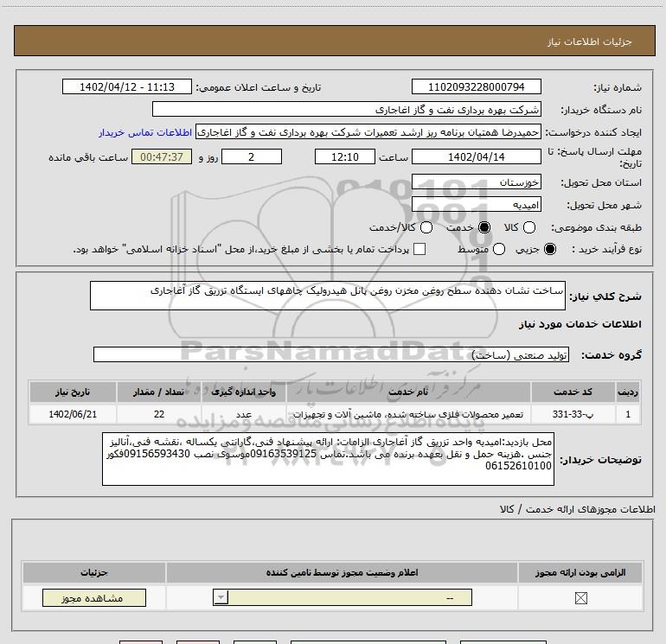Screen dimensions: 666x644
Task: Click the اعلام وضعیت مجوز column header
Action: tap(342, 572)
